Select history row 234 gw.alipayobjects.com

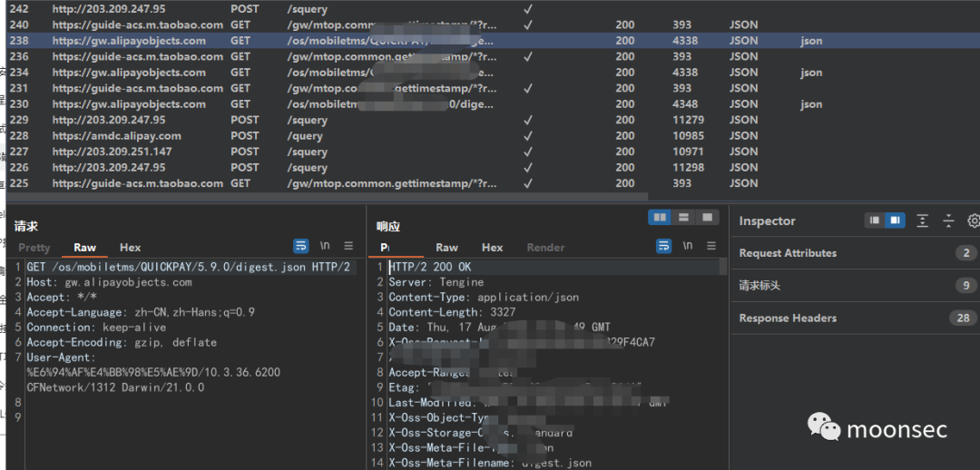coord(493,73)
